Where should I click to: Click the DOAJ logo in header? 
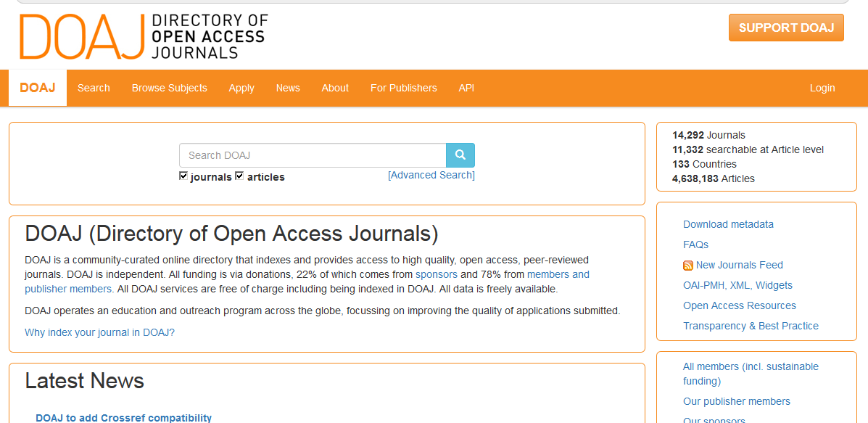tap(144, 36)
